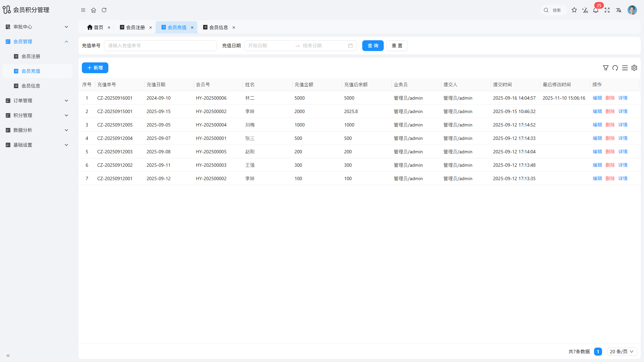Expand the 审批中心 menu
Image resolution: width=644 pixels, height=362 pixels.
pos(37,27)
